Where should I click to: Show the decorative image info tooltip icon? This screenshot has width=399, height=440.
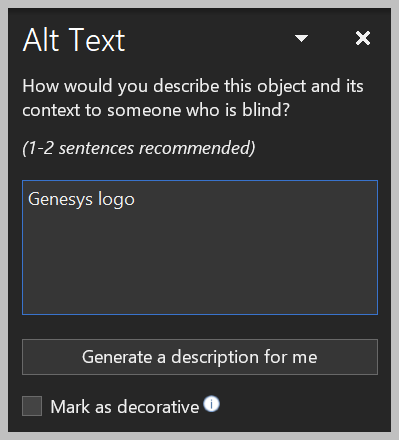point(211,404)
